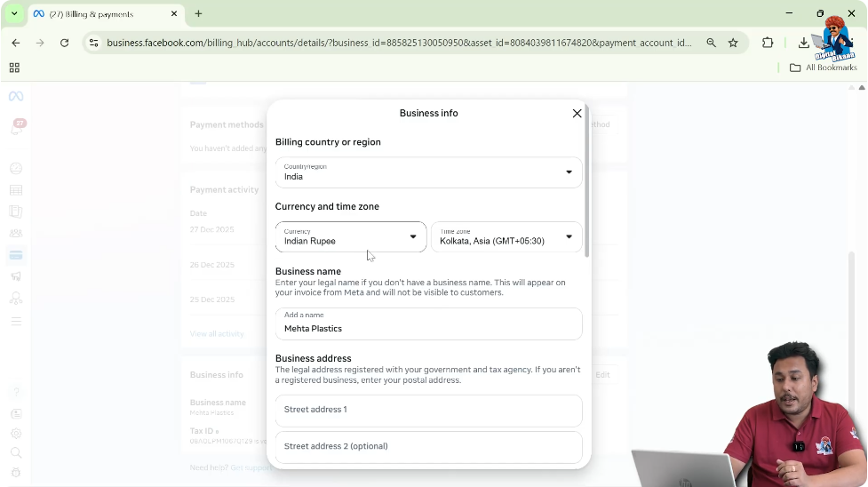Click the 25 Dec 2025 payment activity date

(x=212, y=299)
